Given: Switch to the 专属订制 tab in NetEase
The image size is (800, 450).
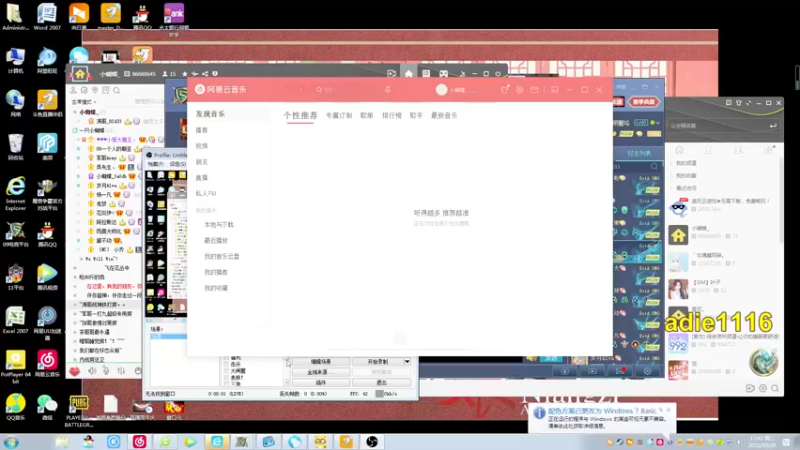Looking at the screenshot, I should tap(339, 116).
